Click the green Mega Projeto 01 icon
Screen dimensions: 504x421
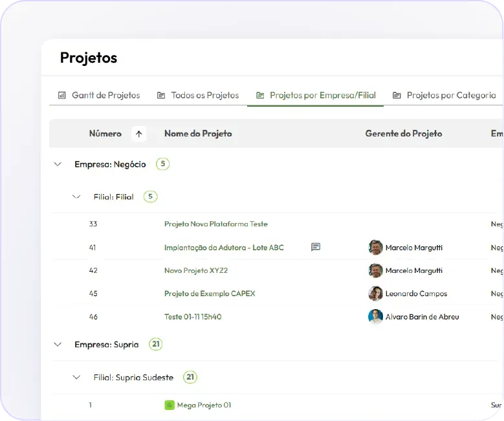click(170, 405)
